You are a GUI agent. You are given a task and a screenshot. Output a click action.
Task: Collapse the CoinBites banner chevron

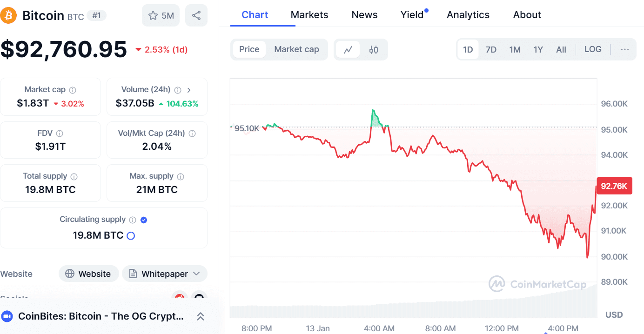(x=200, y=316)
